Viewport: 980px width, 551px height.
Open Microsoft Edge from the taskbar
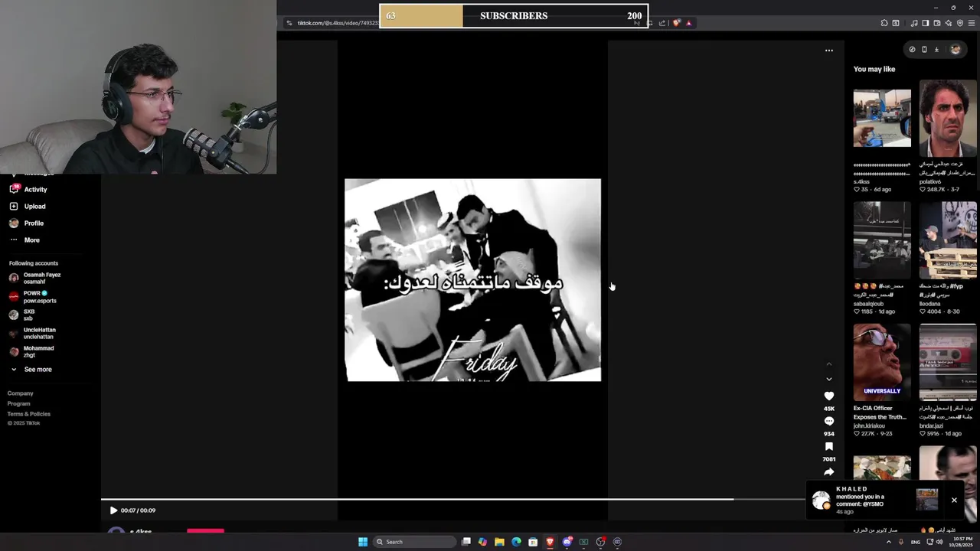(x=516, y=542)
